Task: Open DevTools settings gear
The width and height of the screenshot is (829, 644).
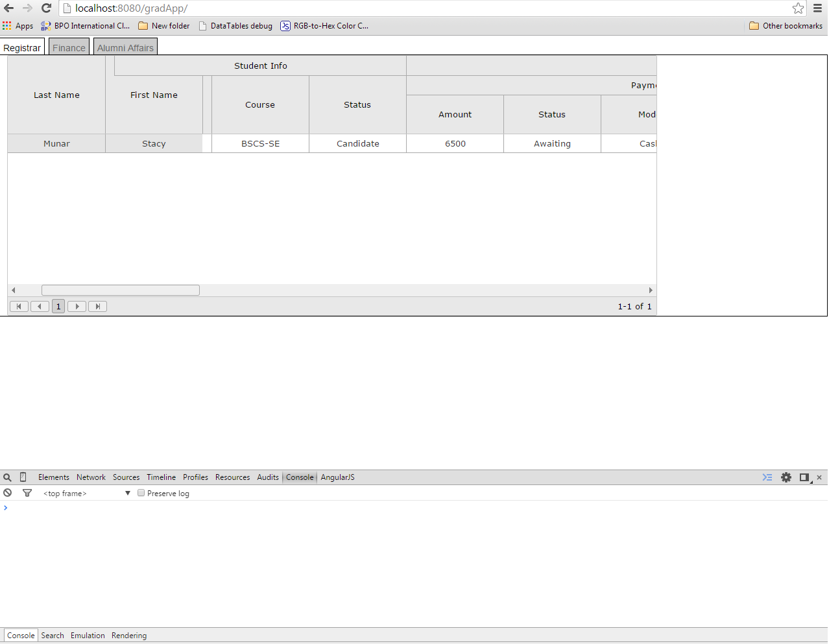Action: point(786,477)
